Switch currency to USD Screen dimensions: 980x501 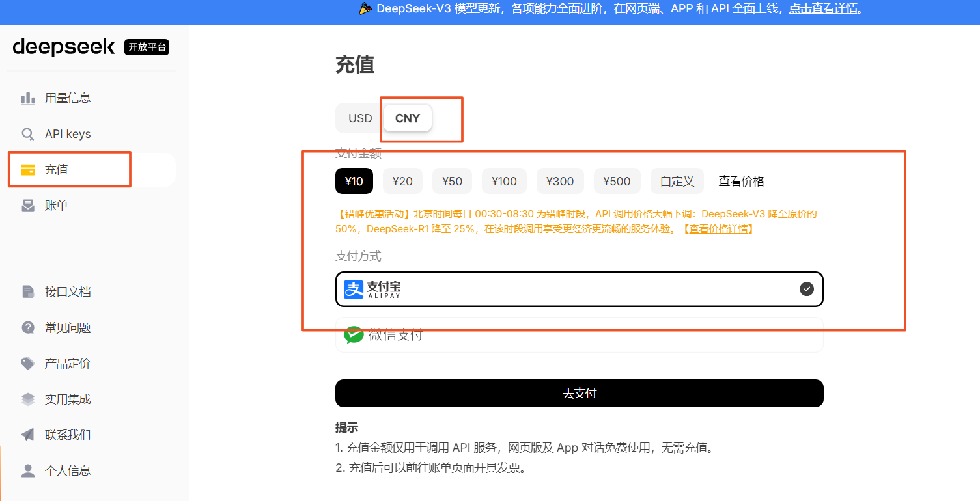tap(360, 118)
